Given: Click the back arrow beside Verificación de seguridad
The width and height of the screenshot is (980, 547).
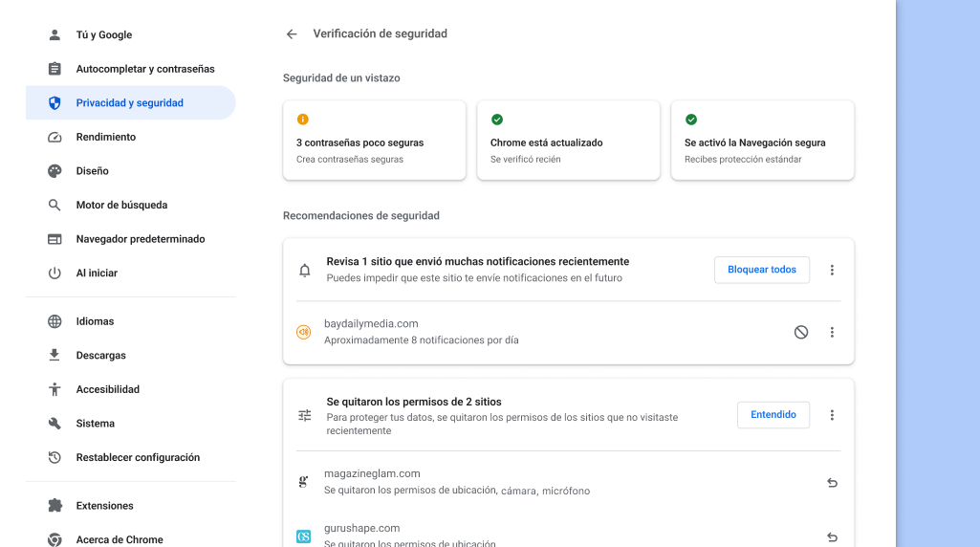Looking at the screenshot, I should click(292, 34).
